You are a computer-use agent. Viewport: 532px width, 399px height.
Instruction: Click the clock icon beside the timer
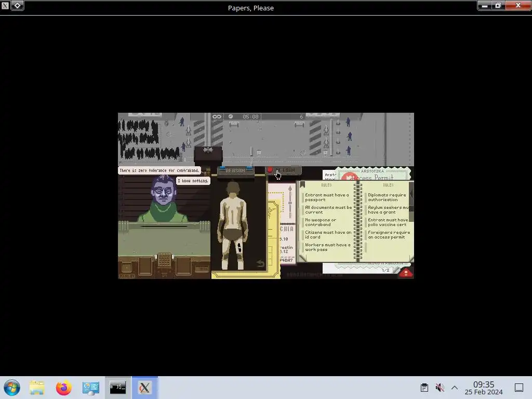pos(231,117)
